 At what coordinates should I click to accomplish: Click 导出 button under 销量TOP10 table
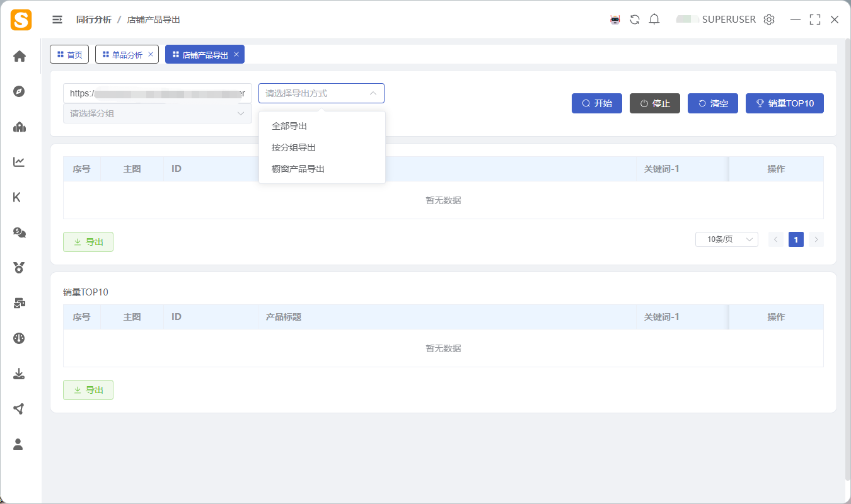(88, 390)
